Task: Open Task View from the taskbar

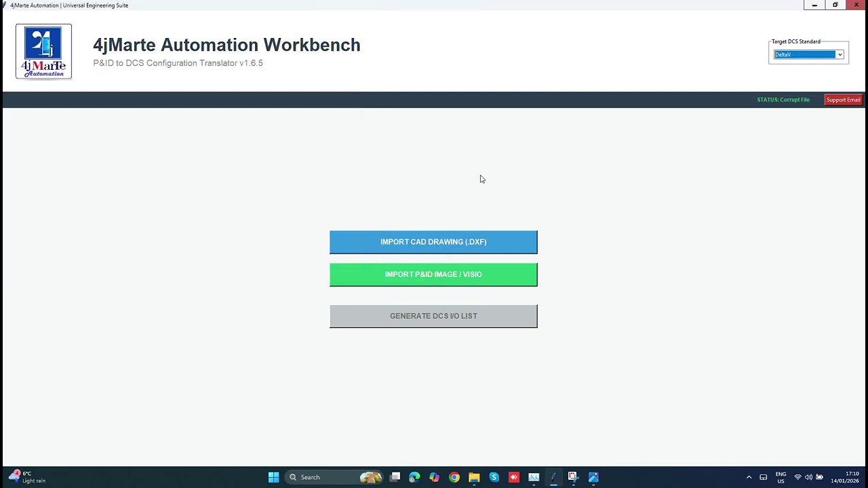Action: tap(395, 477)
